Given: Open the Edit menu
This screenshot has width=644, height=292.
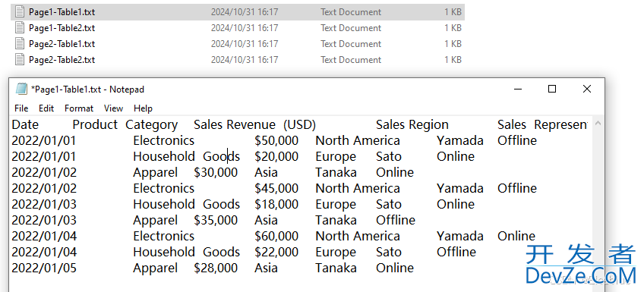Looking at the screenshot, I should tap(46, 108).
